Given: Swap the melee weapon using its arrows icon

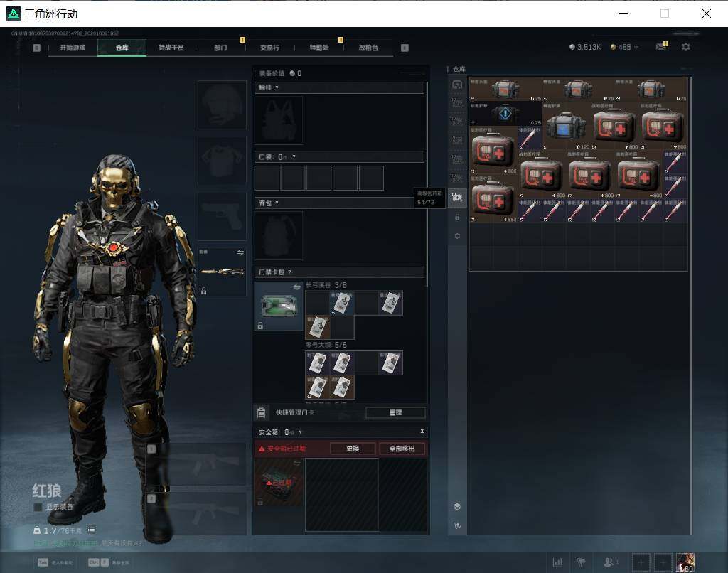Looking at the screenshot, I should [x=240, y=252].
